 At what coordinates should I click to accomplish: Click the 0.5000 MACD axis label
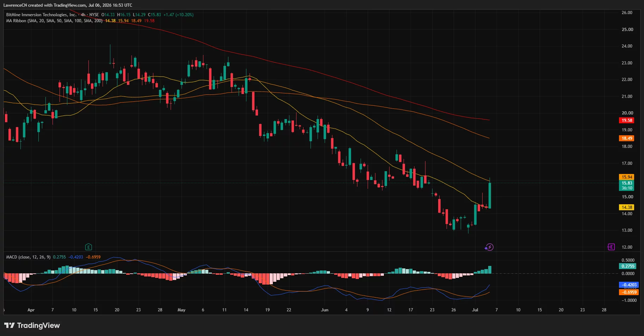click(628, 260)
